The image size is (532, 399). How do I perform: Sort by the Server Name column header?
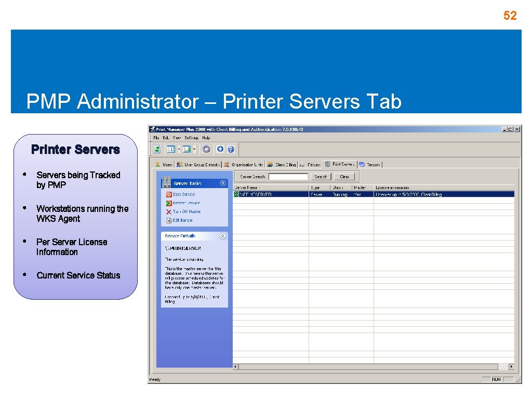click(271, 188)
